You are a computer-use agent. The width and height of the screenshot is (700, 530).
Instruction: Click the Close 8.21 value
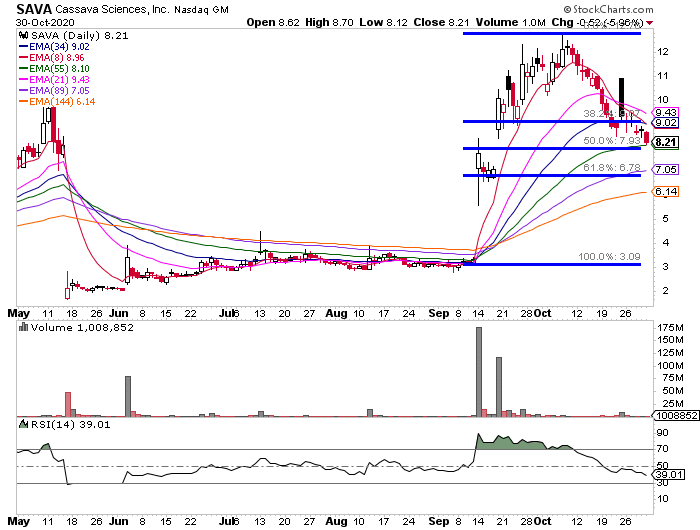pos(442,22)
